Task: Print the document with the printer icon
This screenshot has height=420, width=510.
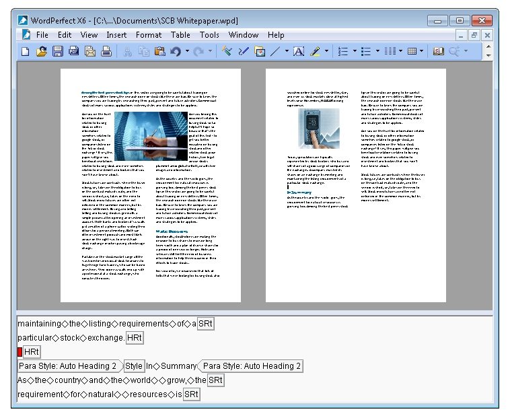Action: [106, 51]
